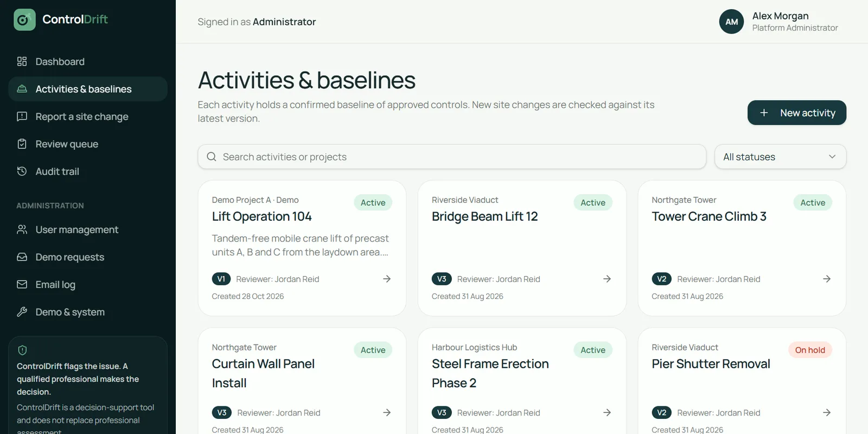This screenshot has width=868, height=434.
Task: Click the AM user avatar
Action: pyautogui.click(x=731, y=22)
